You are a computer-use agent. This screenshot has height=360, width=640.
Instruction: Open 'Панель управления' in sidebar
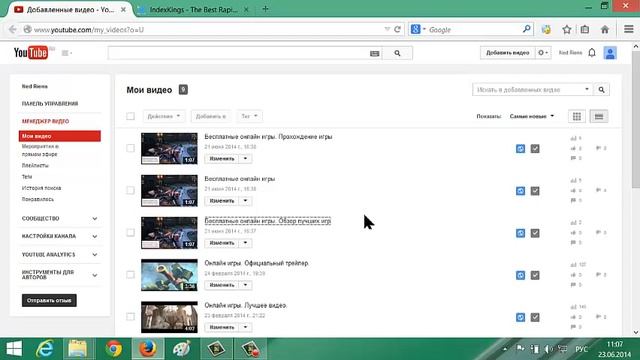click(x=50, y=104)
